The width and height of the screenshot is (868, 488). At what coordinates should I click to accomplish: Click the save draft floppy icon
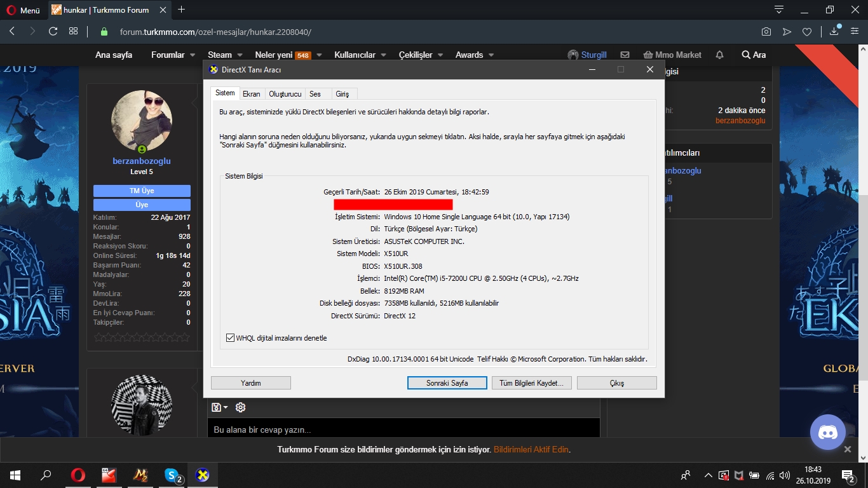click(x=219, y=407)
